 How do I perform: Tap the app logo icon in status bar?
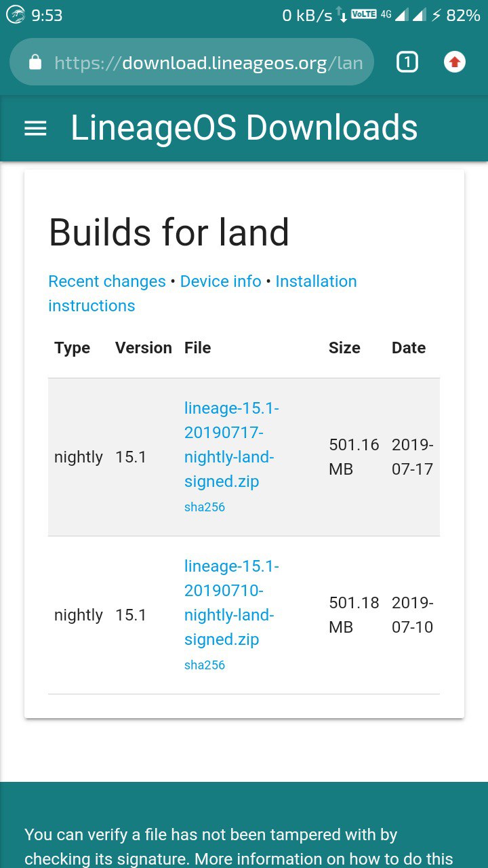tap(16, 15)
